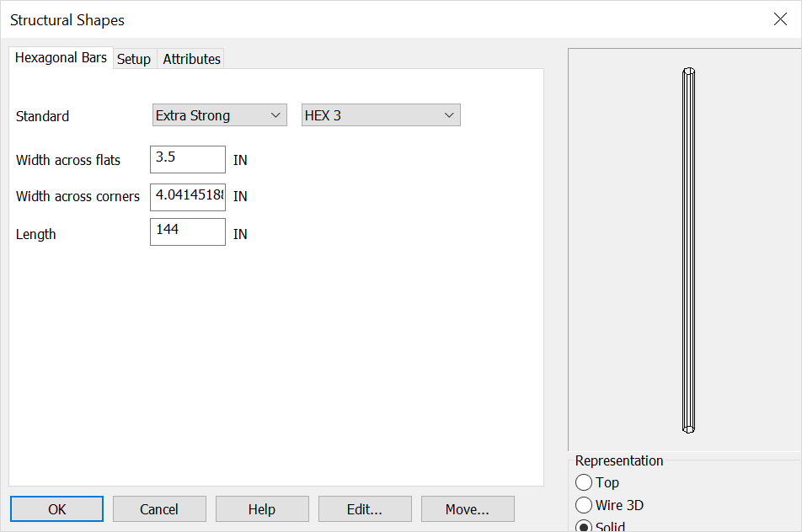Select the Top representation option
This screenshot has height=532, width=802.
(x=584, y=482)
